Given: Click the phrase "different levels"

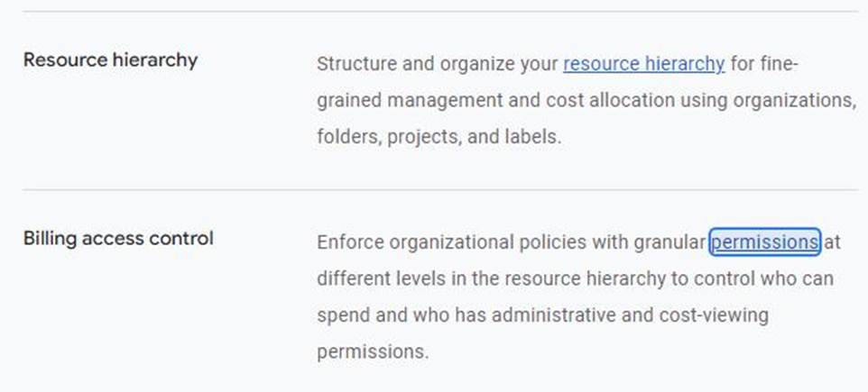Looking at the screenshot, I should click(378, 278).
